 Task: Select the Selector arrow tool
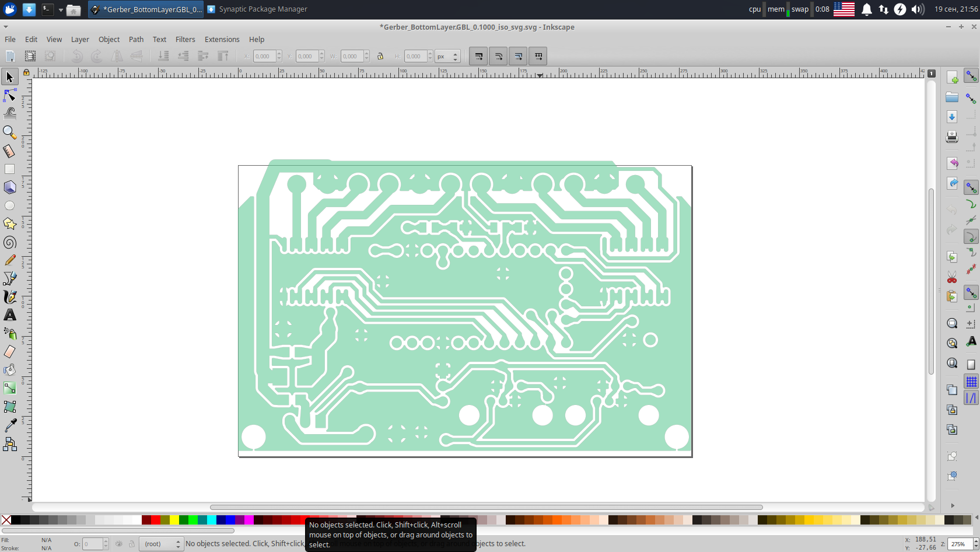(x=10, y=76)
